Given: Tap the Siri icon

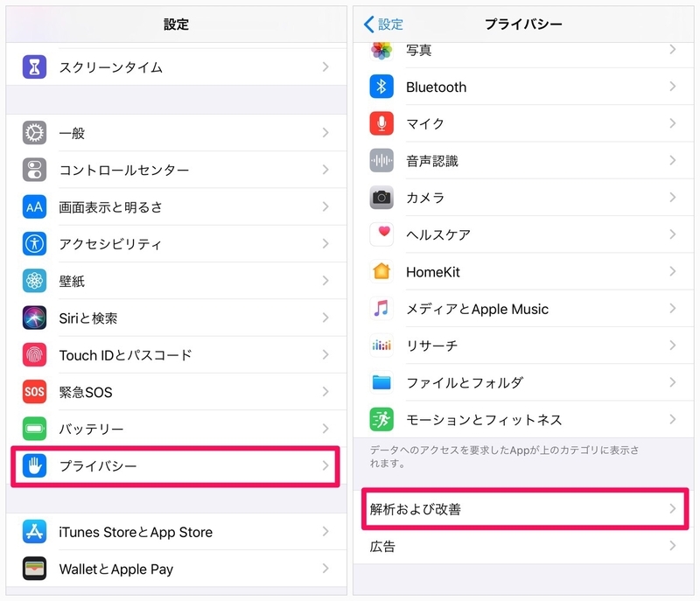Looking at the screenshot, I should (34, 318).
